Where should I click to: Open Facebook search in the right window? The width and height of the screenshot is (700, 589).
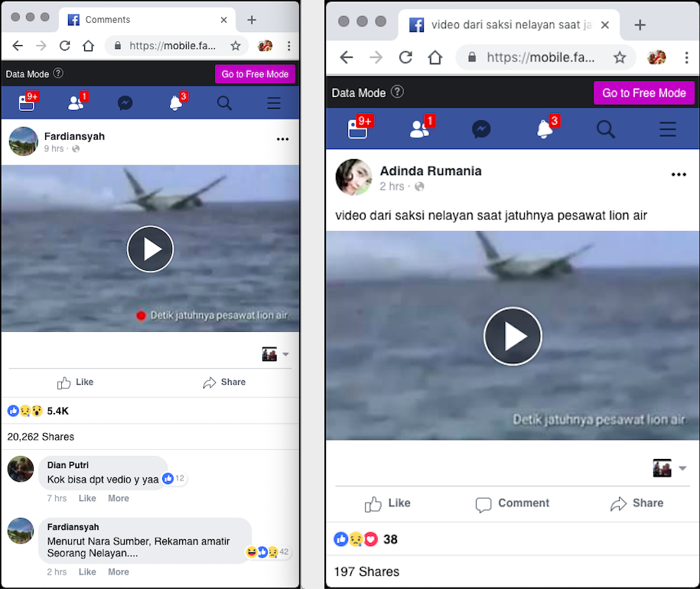[606, 129]
